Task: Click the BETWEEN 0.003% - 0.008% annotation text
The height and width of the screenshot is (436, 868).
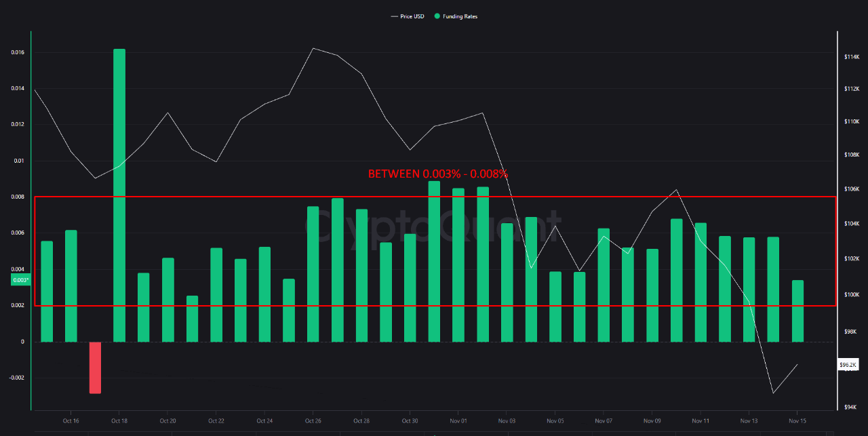Action: point(437,174)
